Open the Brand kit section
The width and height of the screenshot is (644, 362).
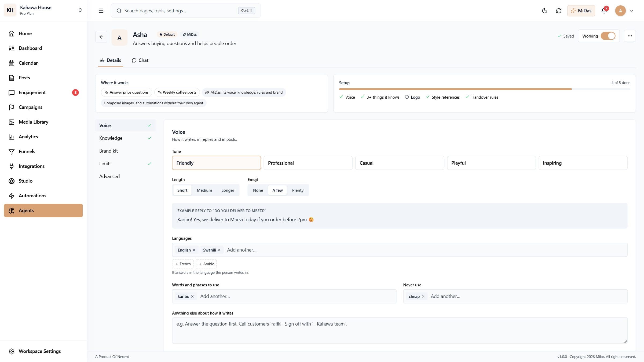(125, 151)
